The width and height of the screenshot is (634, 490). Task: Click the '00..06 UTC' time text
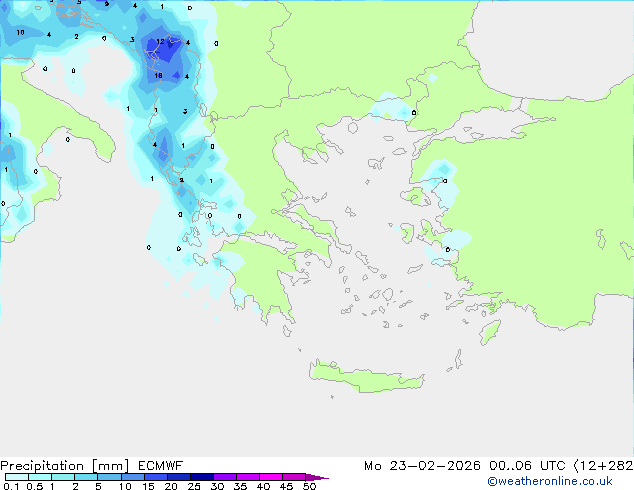pos(527,466)
